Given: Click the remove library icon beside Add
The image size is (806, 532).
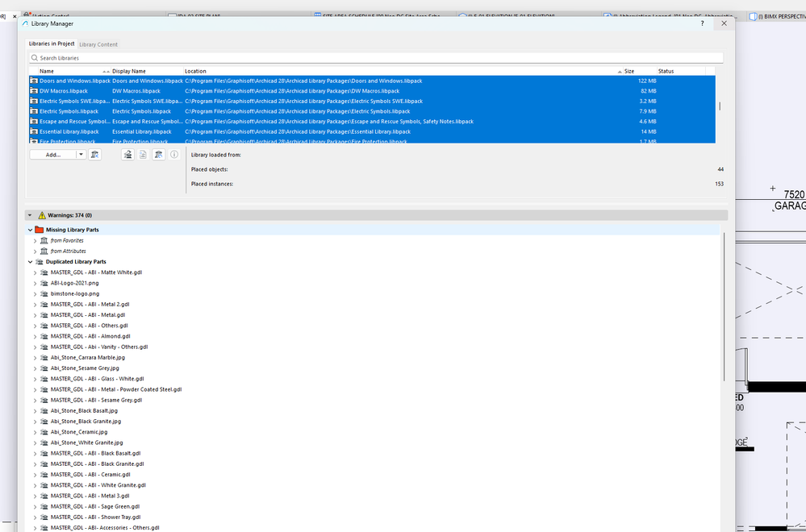Looking at the screenshot, I should (94, 155).
